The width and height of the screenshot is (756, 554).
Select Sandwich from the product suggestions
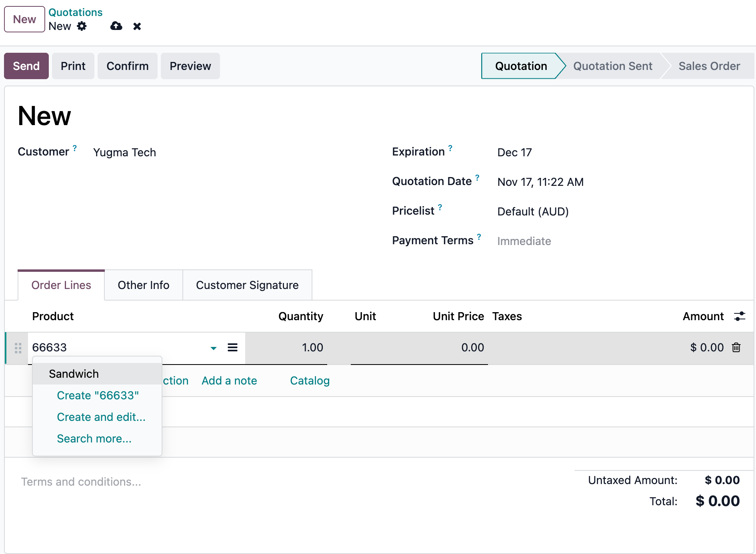click(74, 374)
